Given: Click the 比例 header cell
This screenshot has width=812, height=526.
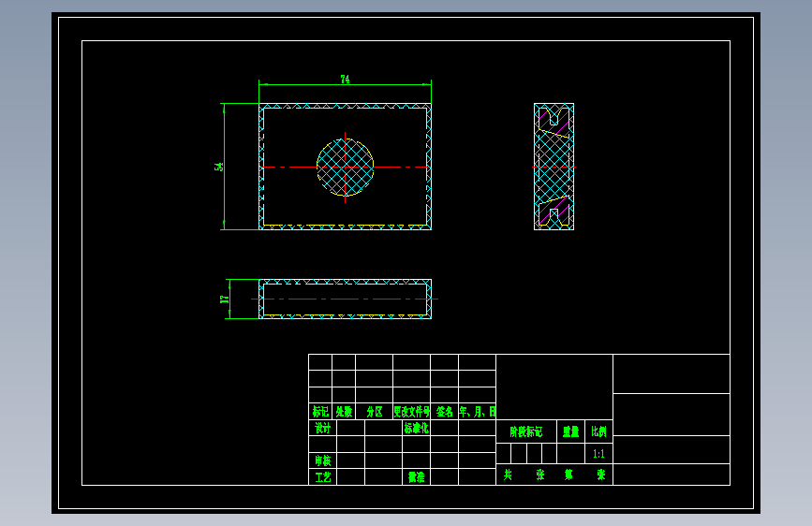Looking at the screenshot, I should [598, 431].
